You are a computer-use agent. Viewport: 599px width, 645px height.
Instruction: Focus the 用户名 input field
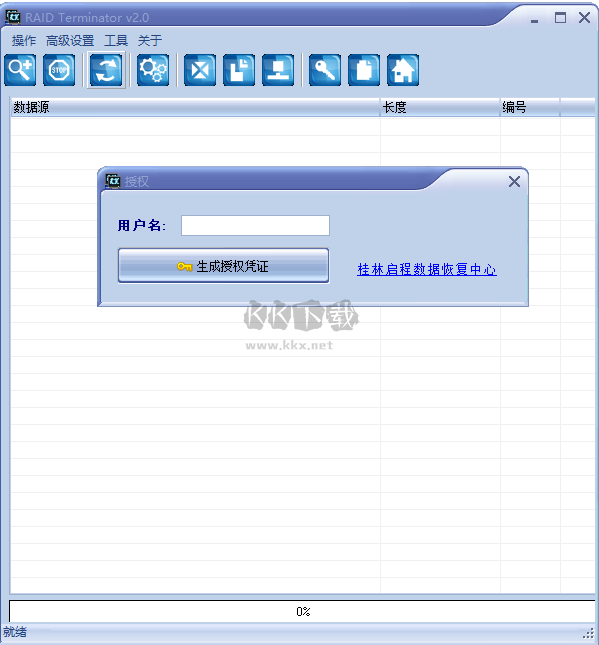(255, 225)
